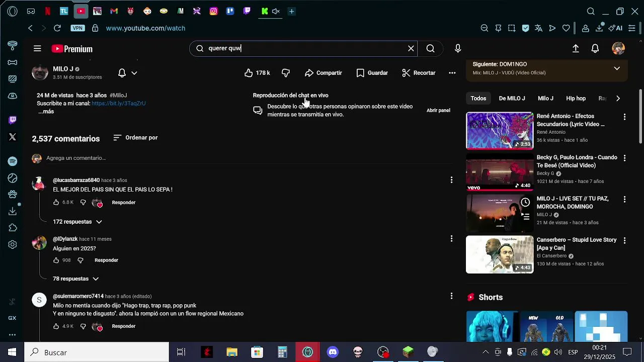Image resolution: width=644 pixels, height=362 pixels.
Task: Open the Netflix pinned tab
Action: pyautogui.click(x=47, y=11)
